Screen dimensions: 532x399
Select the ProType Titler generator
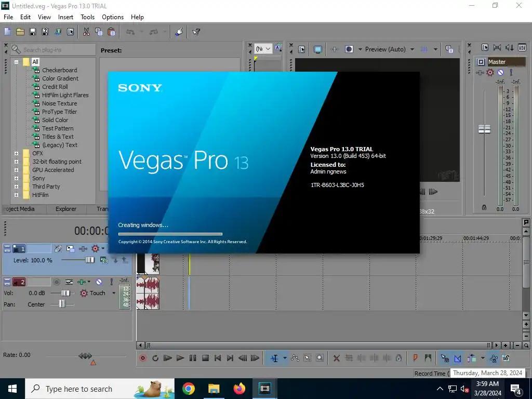(59, 112)
